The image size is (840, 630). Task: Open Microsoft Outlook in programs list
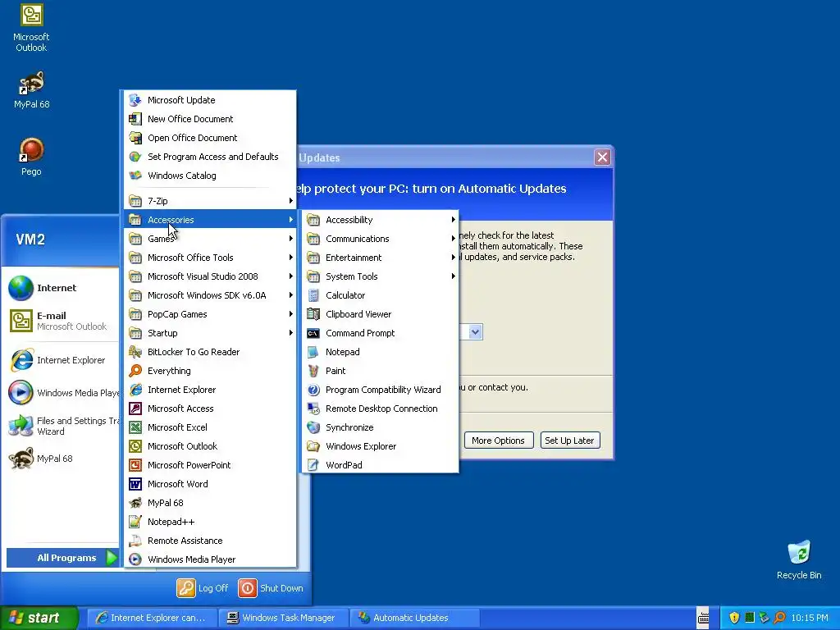coord(210,445)
